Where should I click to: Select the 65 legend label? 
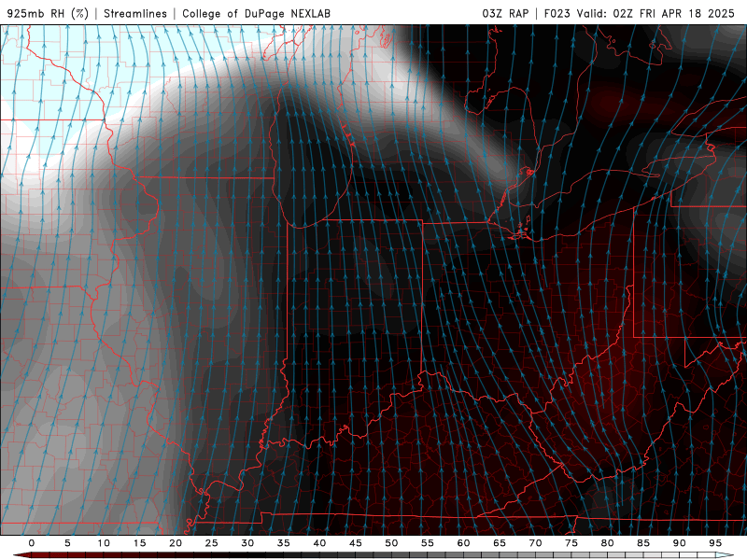click(500, 543)
